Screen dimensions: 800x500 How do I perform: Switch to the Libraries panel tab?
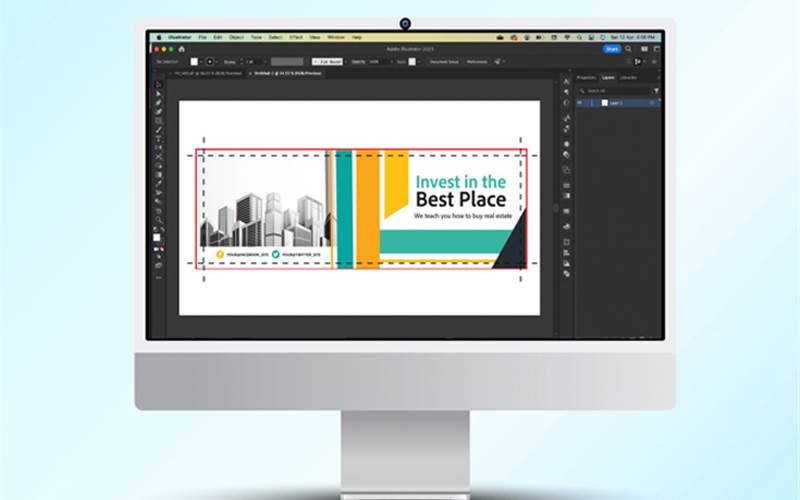tap(629, 78)
